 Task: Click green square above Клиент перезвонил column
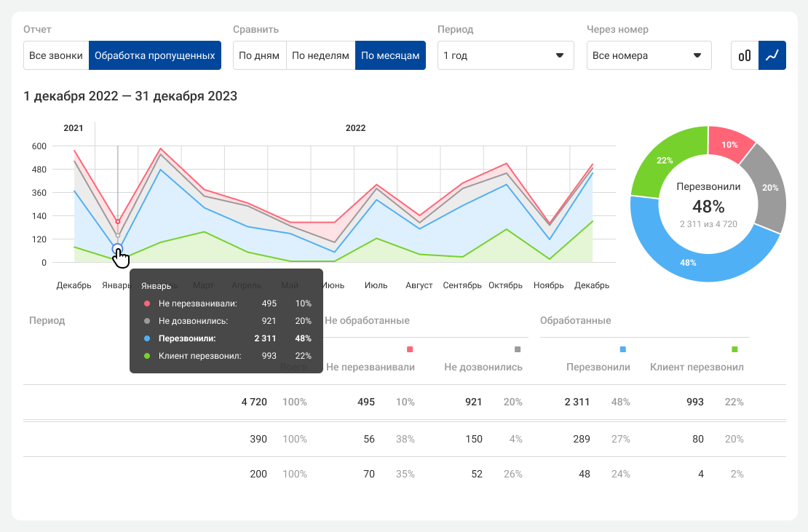(x=734, y=350)
